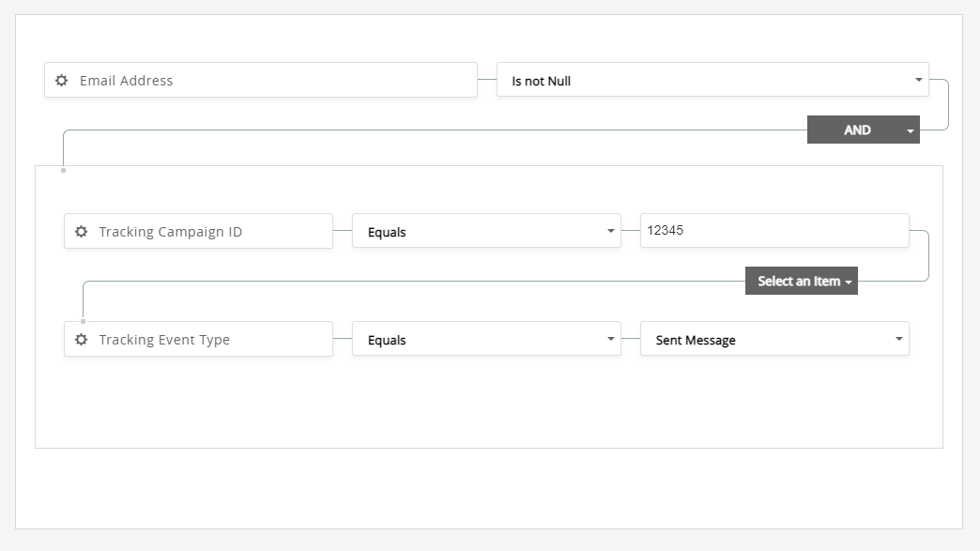Open the Is not Null operator dropdown

(704, 81)
